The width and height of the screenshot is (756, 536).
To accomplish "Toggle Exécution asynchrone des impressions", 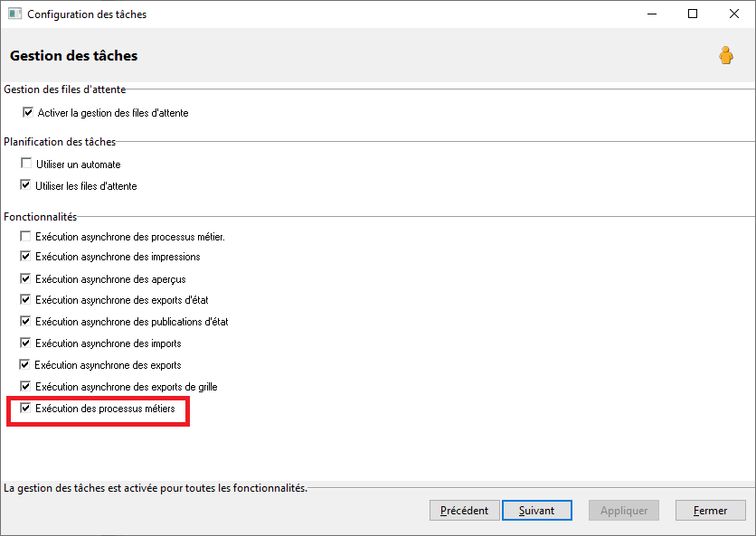I will 25,256.
